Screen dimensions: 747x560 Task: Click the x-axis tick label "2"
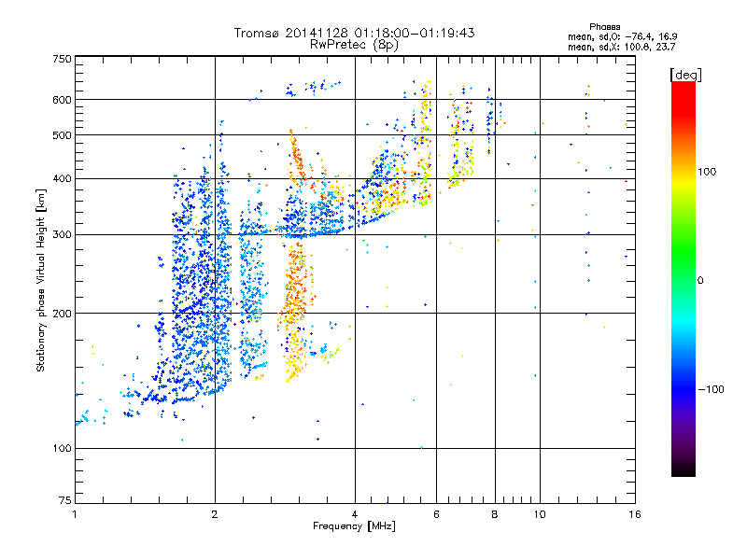(215, 514)
